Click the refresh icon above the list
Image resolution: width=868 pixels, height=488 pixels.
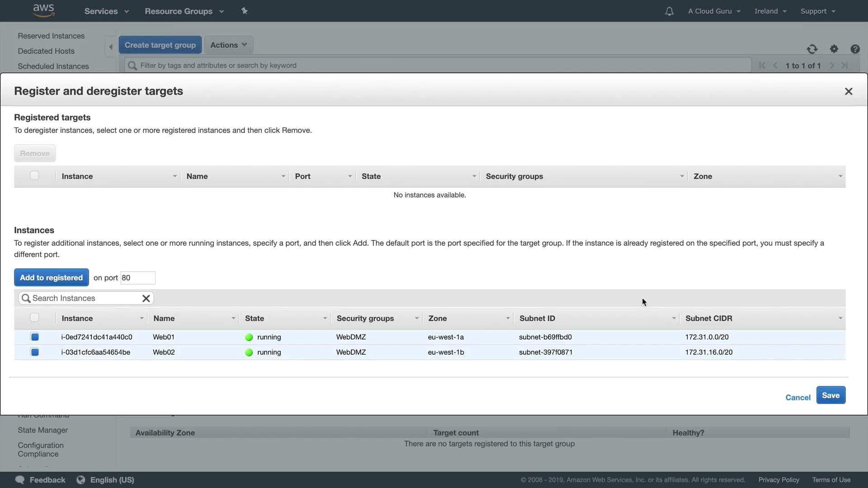tap(812, 49)
